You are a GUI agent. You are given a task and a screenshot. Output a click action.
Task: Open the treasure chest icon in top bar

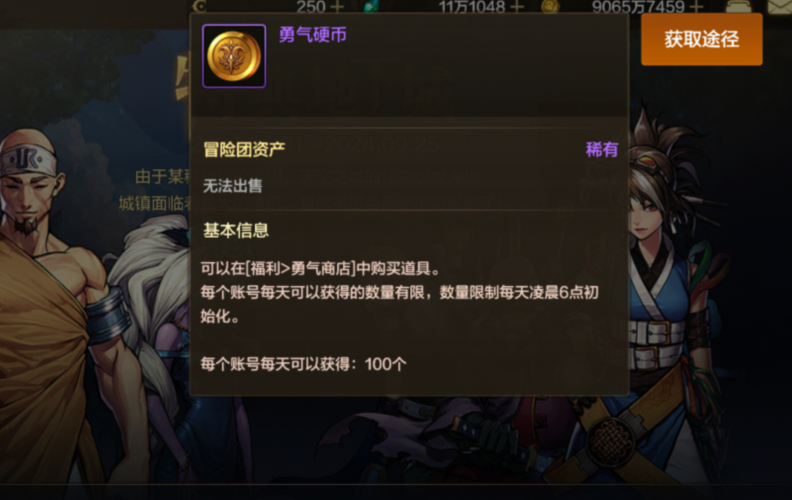[738, 7]
